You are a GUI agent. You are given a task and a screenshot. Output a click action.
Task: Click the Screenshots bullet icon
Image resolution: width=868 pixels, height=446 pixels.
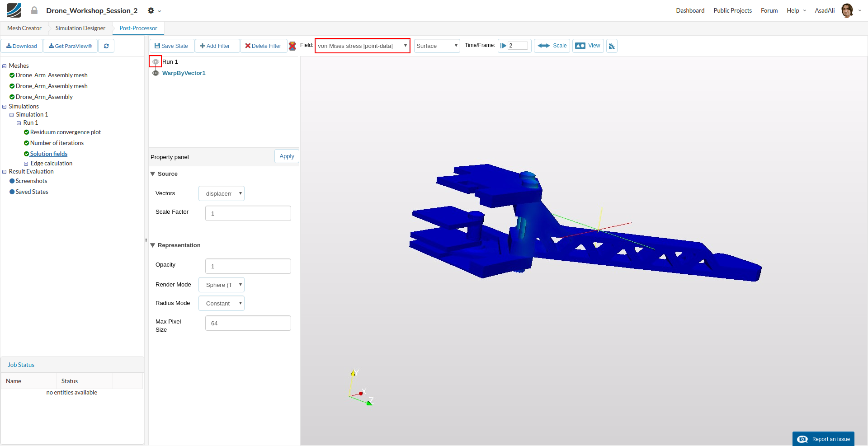pyautogui.click(x=12, y=181)
